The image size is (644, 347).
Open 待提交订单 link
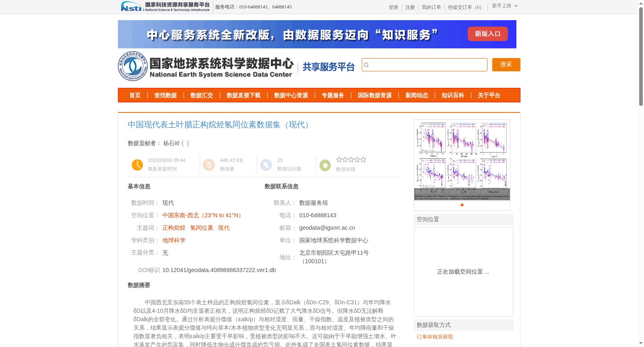466,7
